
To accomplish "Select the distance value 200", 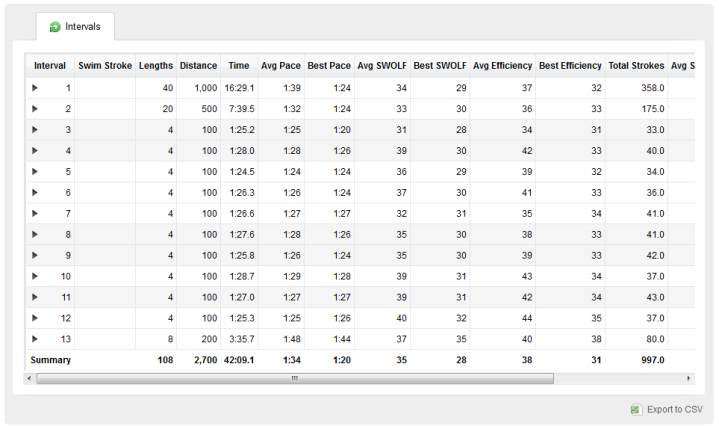I will [209, 339].
